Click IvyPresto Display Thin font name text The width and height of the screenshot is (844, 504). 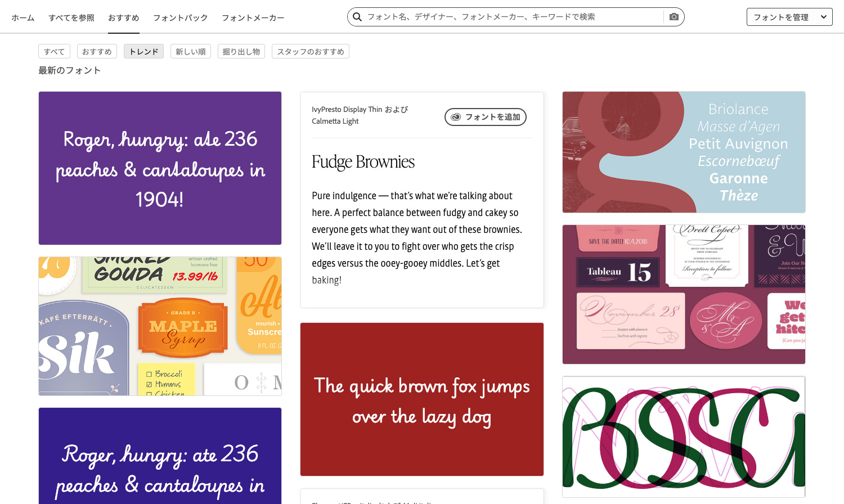click(x=347, y=110)
